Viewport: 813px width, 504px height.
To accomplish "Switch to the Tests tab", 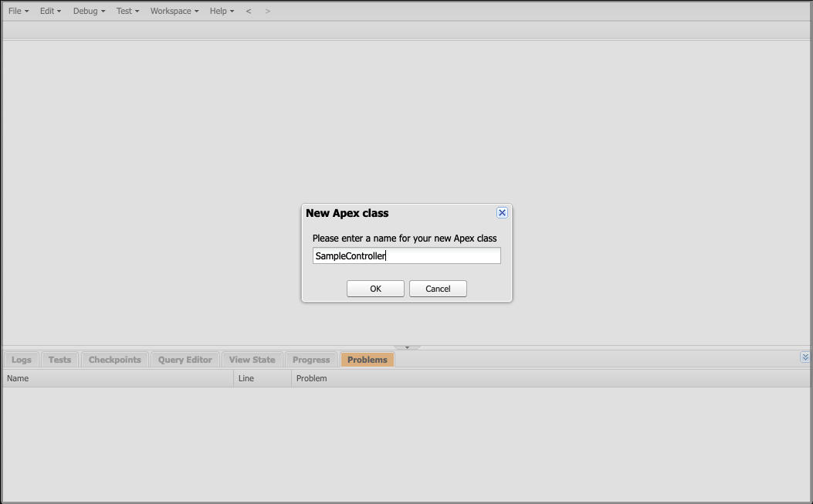I will click(x=59, y=360).
